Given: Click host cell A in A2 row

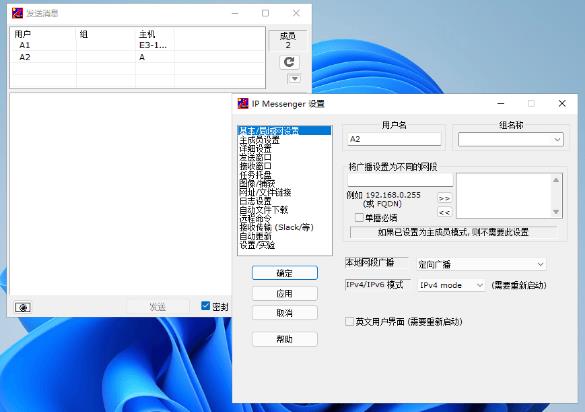Looking at the screenshot, I should click(142, 57).
